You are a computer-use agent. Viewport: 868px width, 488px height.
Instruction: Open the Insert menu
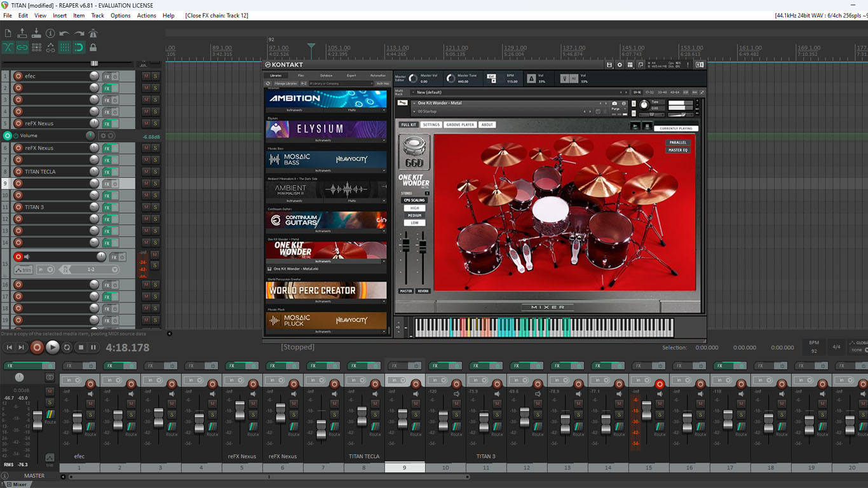coord(60,15)
